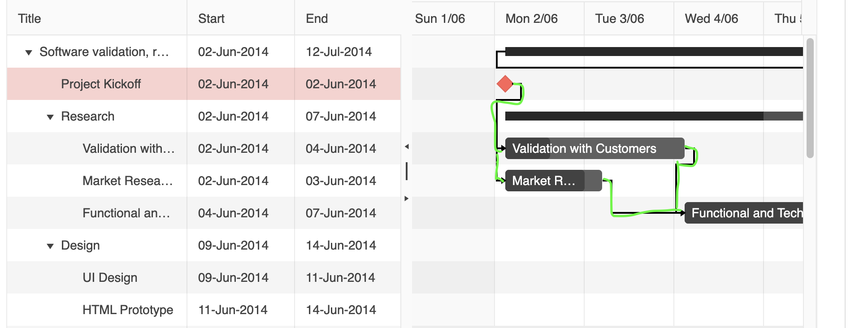This screenshot has height=328, width=868.
Task: Click the Wed 4/06 timeline header
Action: [719, 18]
